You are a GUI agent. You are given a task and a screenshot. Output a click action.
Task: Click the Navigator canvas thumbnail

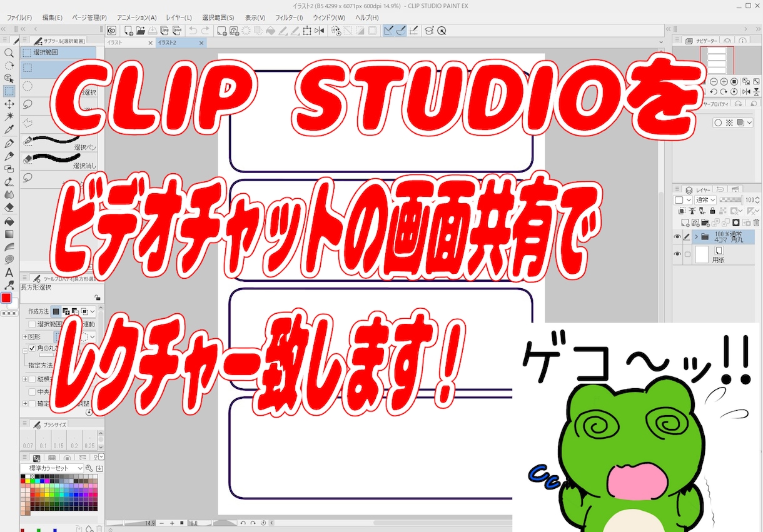(x=717, y=60)
